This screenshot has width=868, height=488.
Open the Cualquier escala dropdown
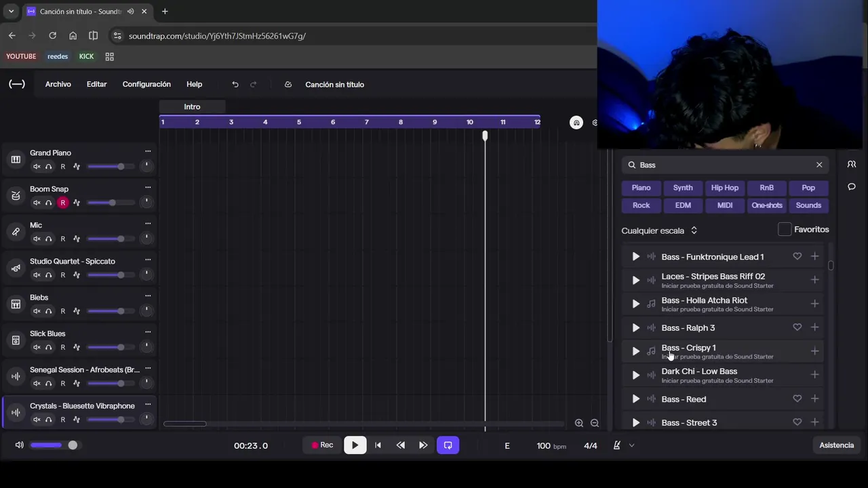pos(659,230)
